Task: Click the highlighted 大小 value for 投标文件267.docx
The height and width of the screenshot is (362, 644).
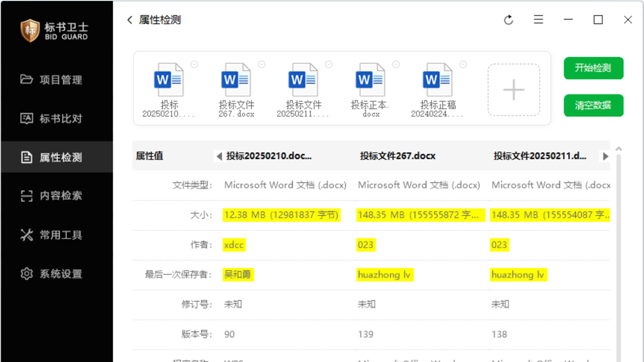Action: (420, 215)
